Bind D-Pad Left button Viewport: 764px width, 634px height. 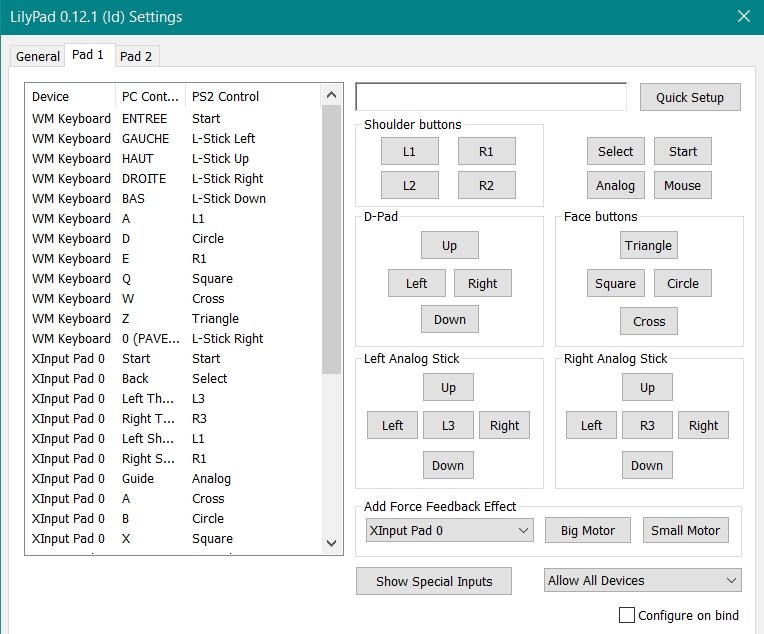pyautogui.click(x=417, y=283)
